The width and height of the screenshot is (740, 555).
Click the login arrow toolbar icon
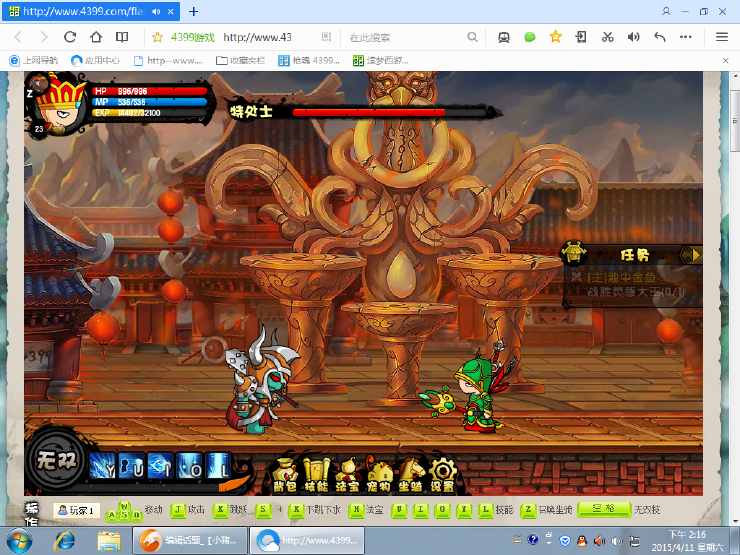coord(581,37)
